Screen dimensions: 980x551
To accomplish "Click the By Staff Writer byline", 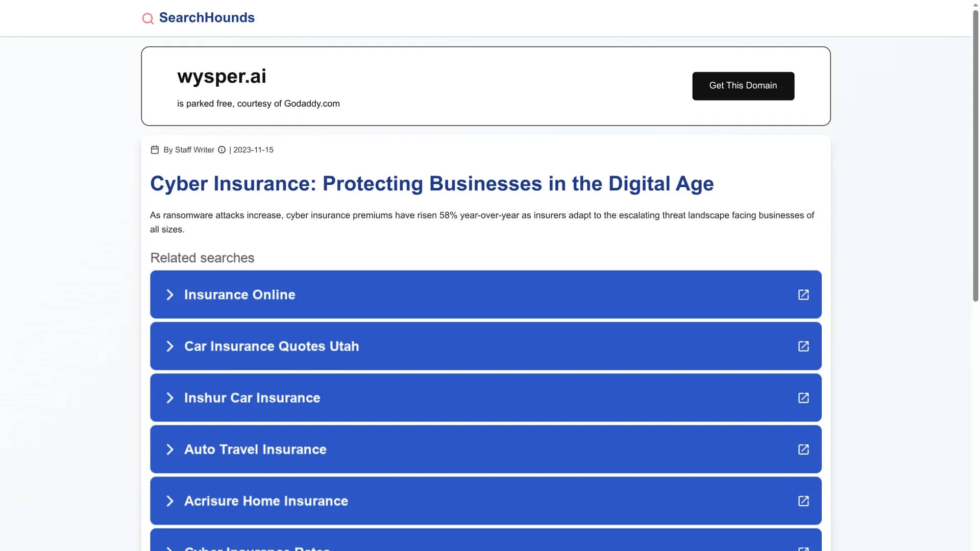I will click(x=189, y=149).
